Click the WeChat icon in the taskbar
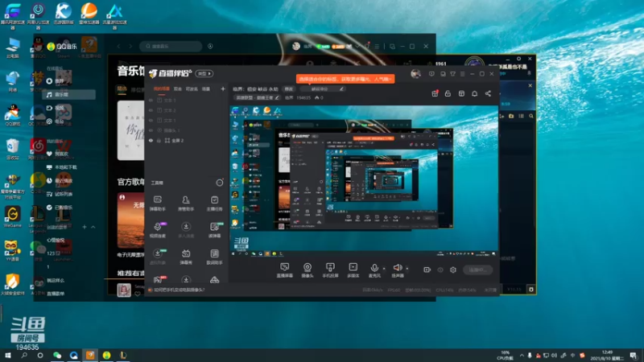The height and width of the screenshot is (362, 644). [x=57, y=356]
